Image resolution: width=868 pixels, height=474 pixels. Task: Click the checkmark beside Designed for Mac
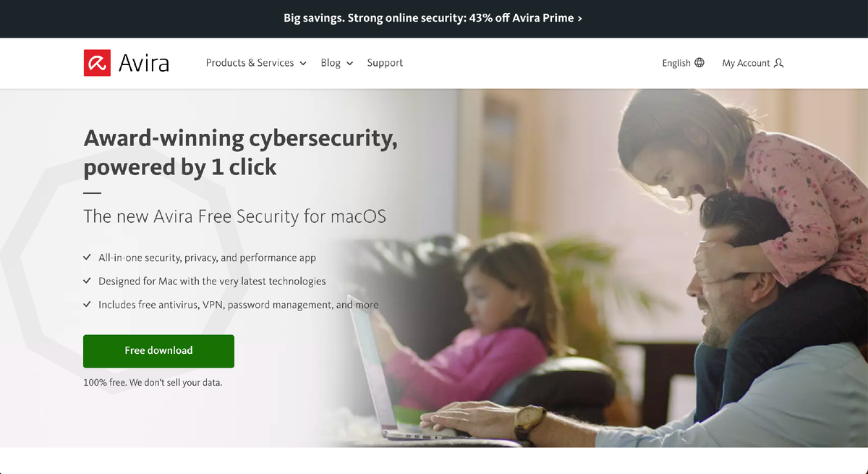pyautogui.click(x=88, y=281)
